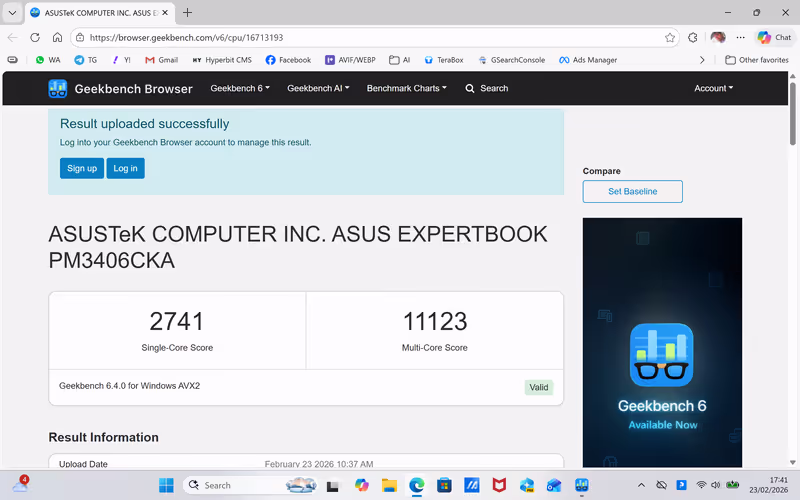This screenshot has height=500, width=800.
Task: Click Search in the Geekbench navbar
Action: [487, 88]
